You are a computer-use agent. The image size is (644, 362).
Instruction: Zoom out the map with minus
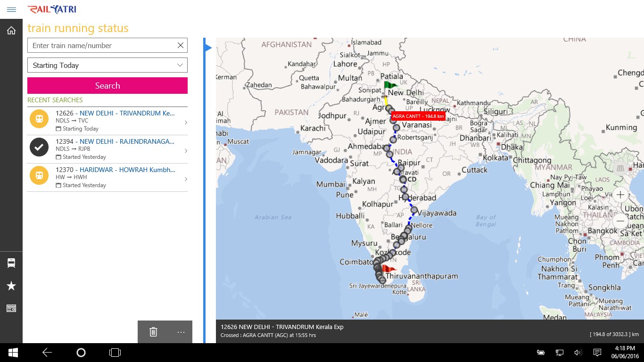click(620, 221)
